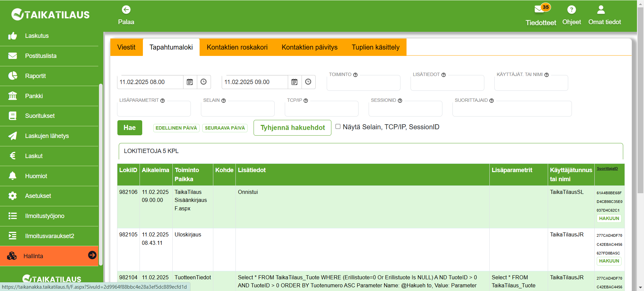Focus the end date field 11.02.2025 09.00
This screenshot has height=291, width=644.
[255, 82]
